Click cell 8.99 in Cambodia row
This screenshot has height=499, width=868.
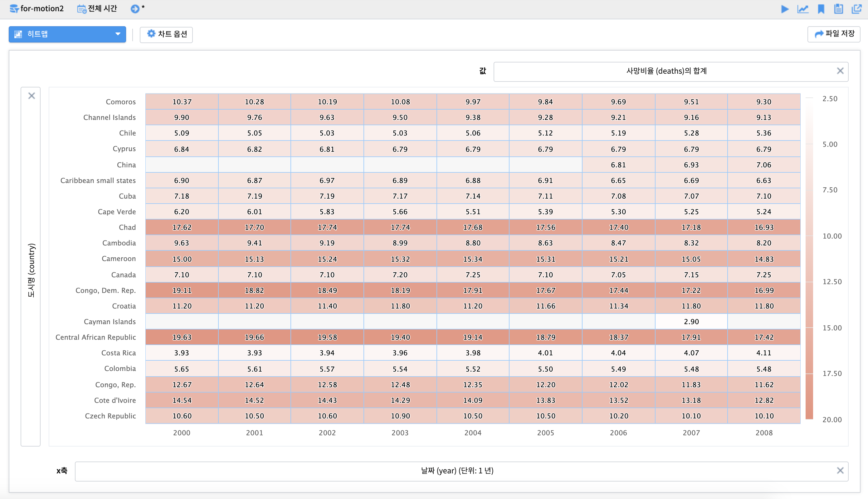coord(400,243)
